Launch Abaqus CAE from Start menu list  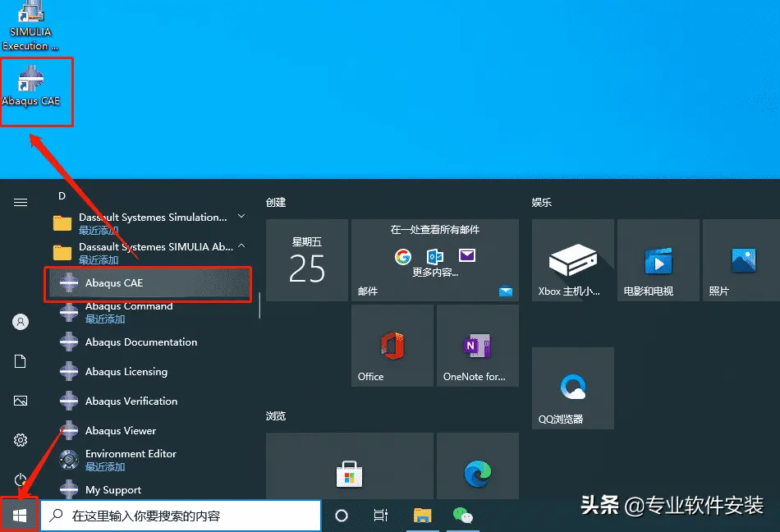(x=148, y=283)
